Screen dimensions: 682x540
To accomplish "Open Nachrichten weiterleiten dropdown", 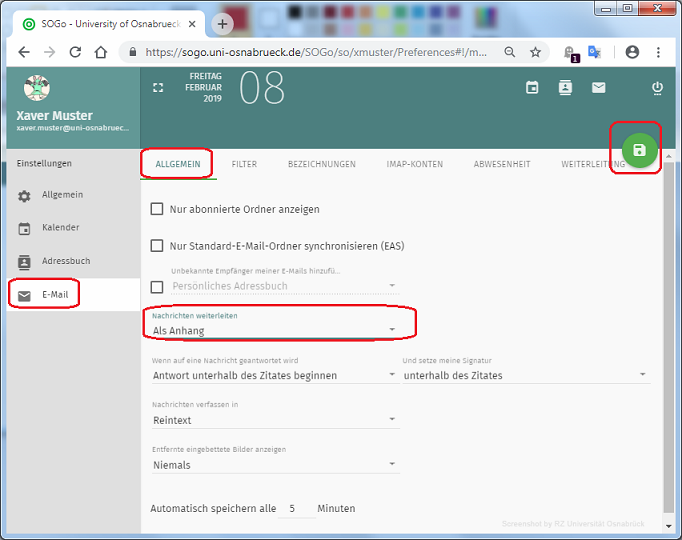I will 274,330.
